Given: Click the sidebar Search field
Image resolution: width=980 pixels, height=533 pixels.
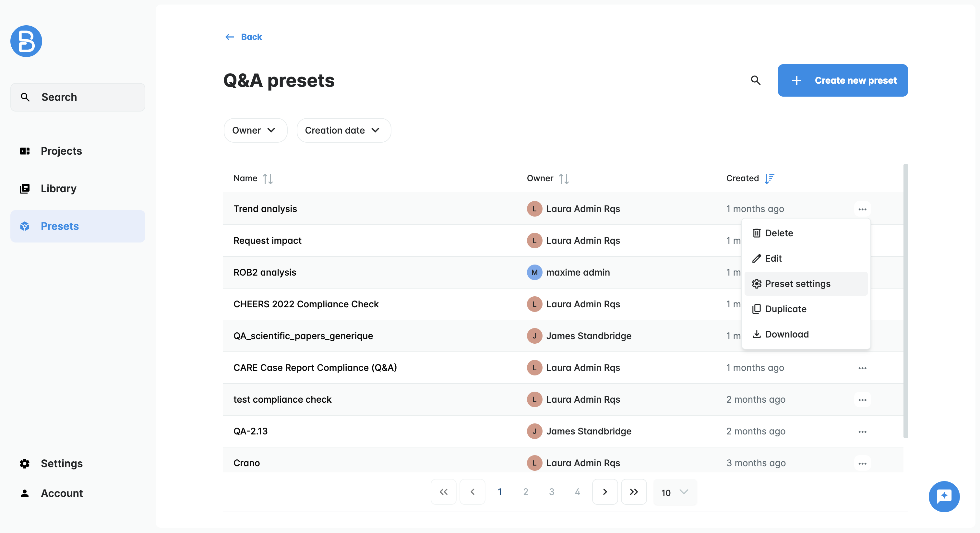Looking at the screenshot, I should [78, 97].
